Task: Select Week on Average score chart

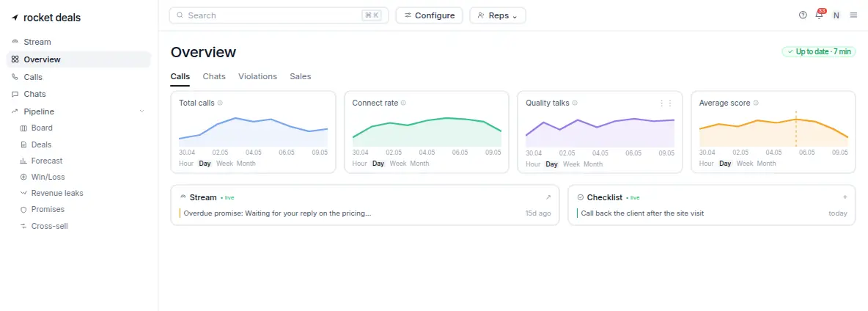Action: coord(745,164)
